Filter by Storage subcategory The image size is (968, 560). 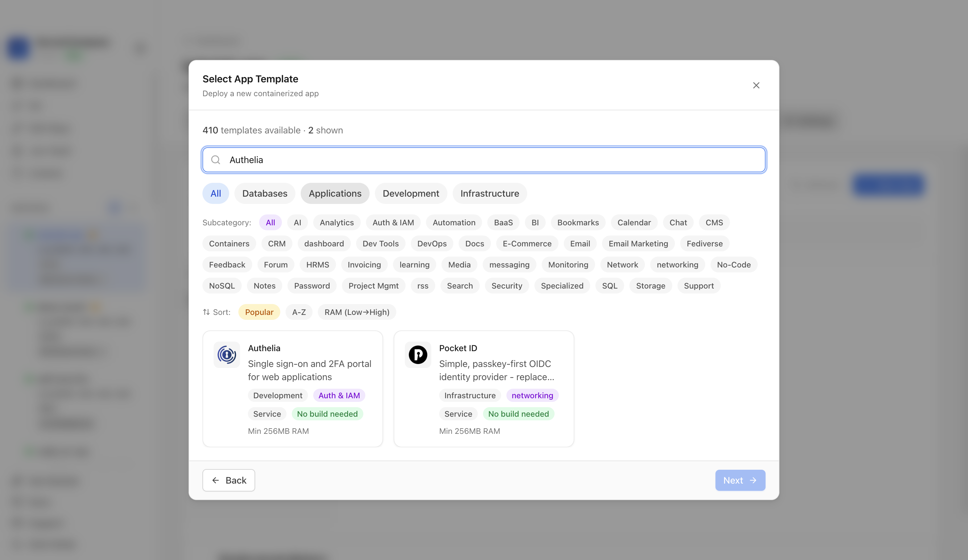650,286
